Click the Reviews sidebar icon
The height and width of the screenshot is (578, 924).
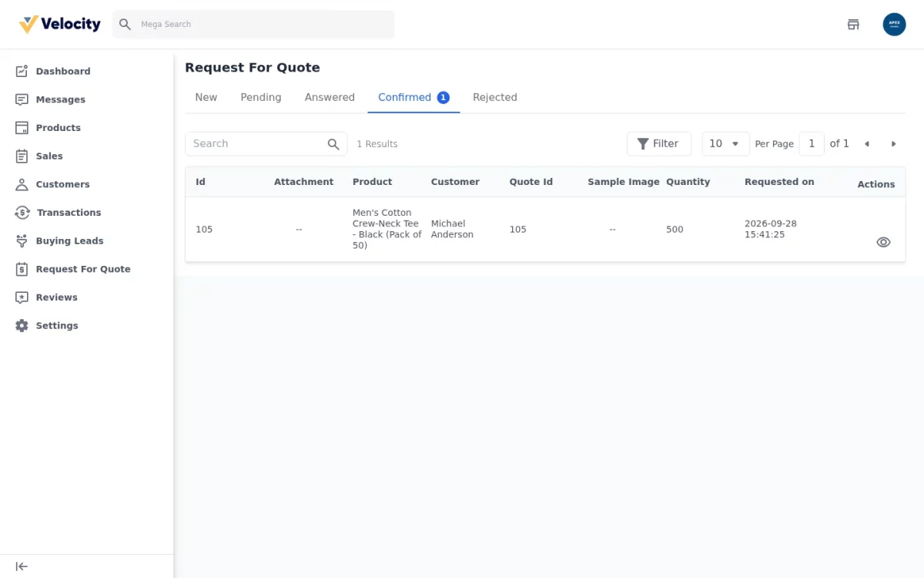[x=22, y=297]
